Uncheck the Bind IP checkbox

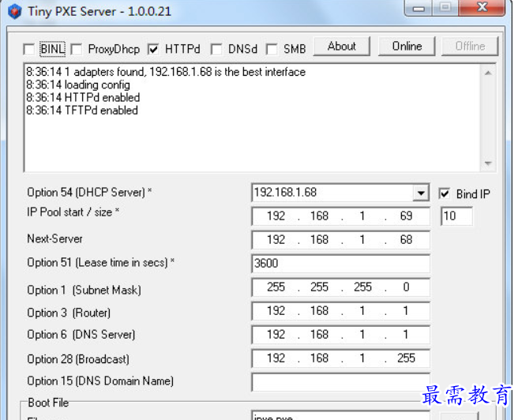click(445, 193)
